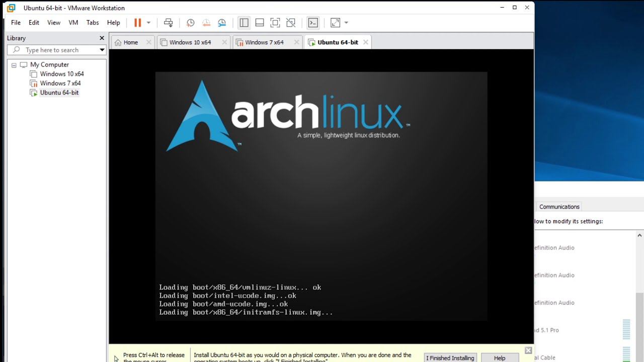Collapse the My Computer tree node

tap(14, 65)
